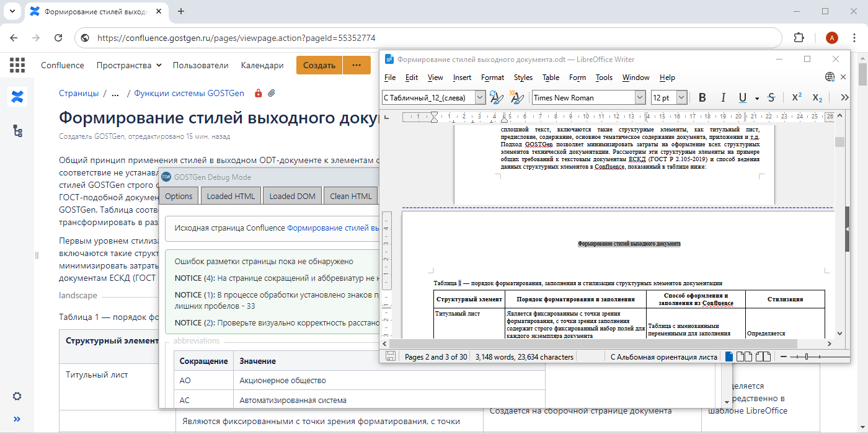This screenshot has height=434, width=868.
Task: Apply superscript in Writer toolbar
Action: coord(797,97)
